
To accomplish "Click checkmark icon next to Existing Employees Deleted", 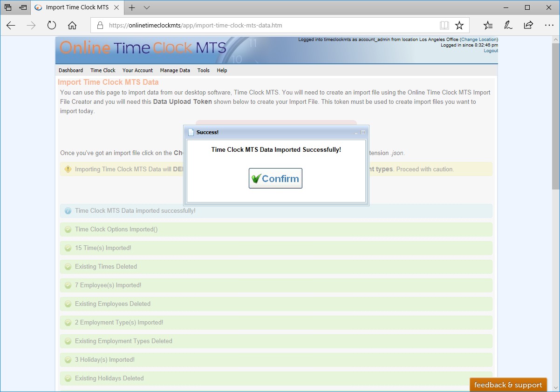I will click(x=68, y=304).
